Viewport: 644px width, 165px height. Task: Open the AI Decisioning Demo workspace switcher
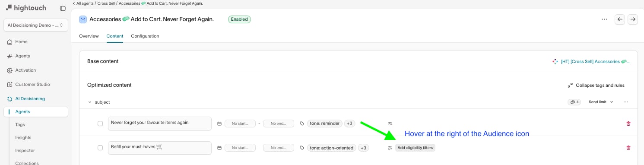[36, 25]
